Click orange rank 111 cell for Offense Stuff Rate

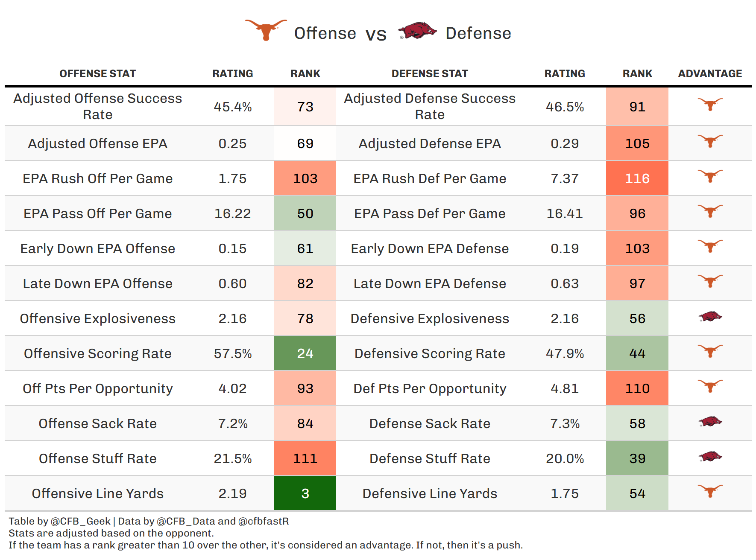pyautogui.click(x=305, y=458)
